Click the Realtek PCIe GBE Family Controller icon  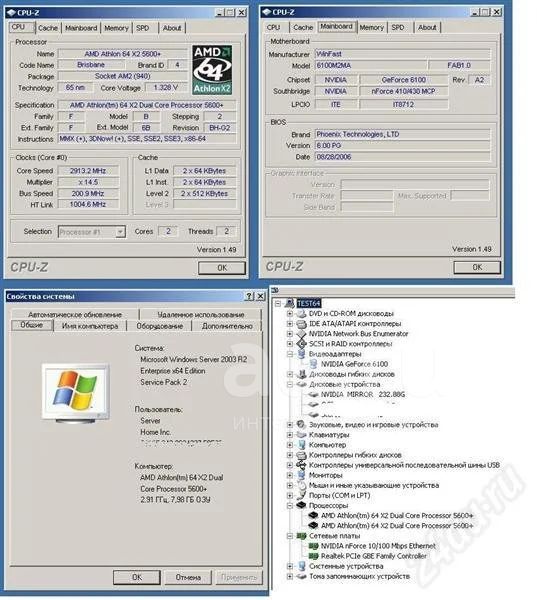click(313, 556)
